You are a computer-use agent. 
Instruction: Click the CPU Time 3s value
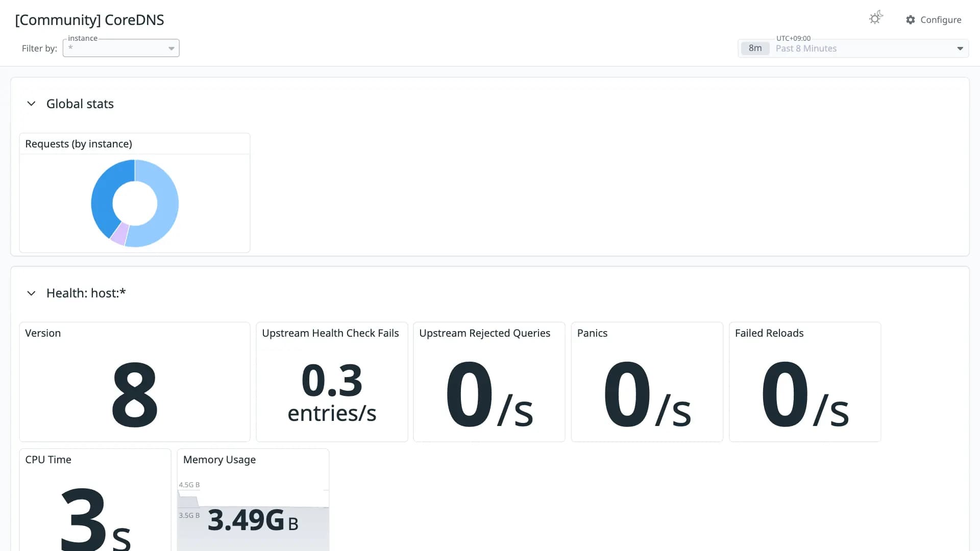coord(95,519)
